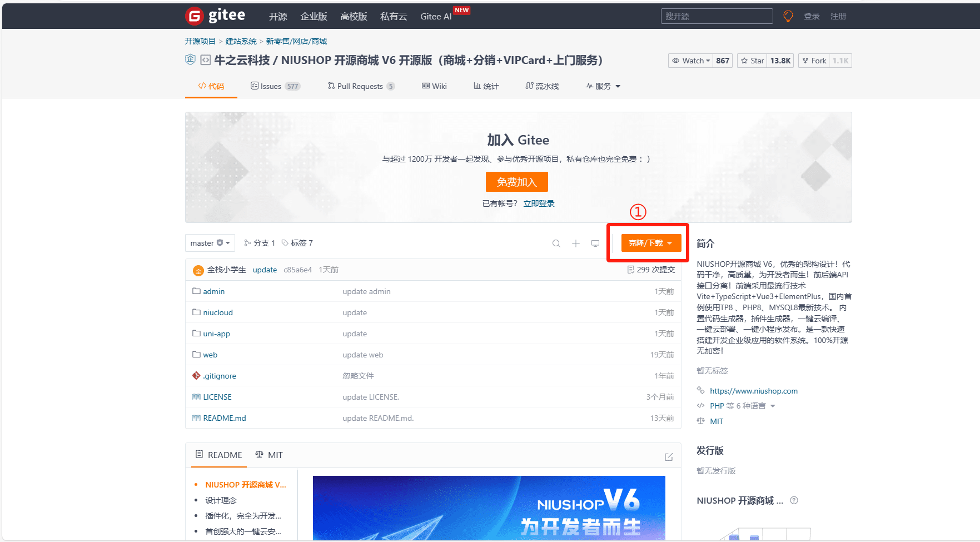Star this repository
Screen dimensions: 980x542
[x=752, y=61]
